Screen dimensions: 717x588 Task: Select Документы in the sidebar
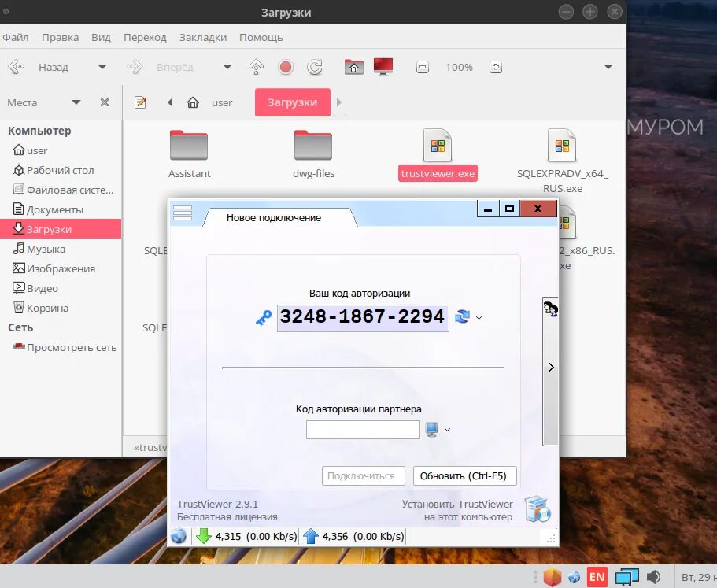[x=61, y=209]
